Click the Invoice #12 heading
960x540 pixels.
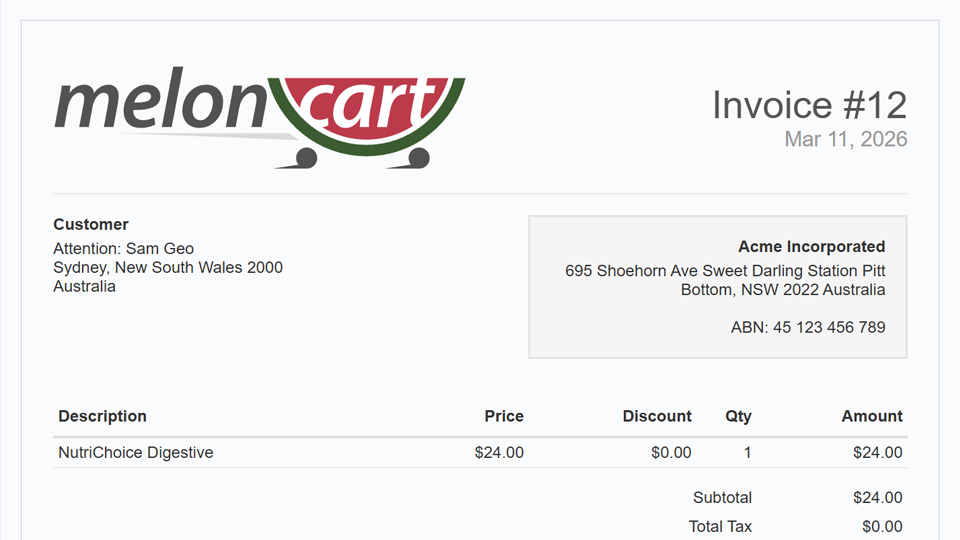pos(809,105)
